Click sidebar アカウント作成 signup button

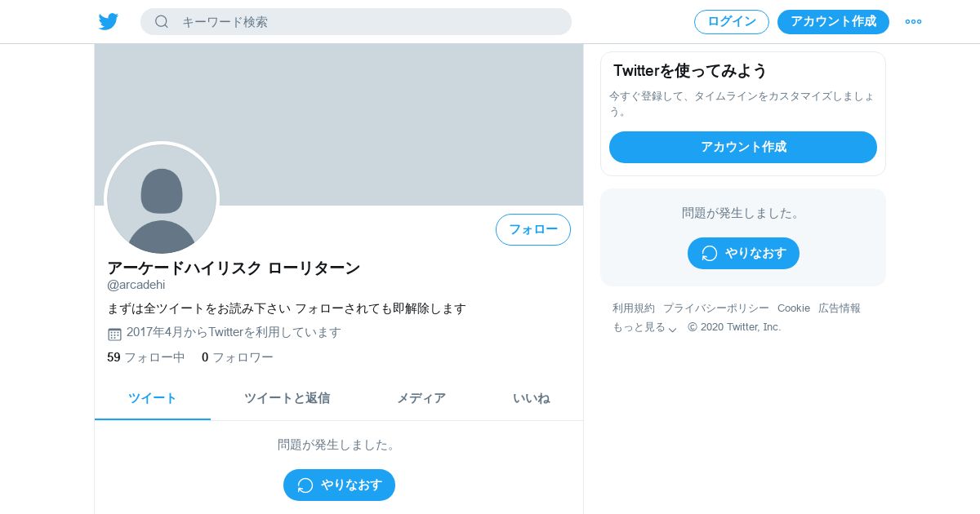click(743, 147)
